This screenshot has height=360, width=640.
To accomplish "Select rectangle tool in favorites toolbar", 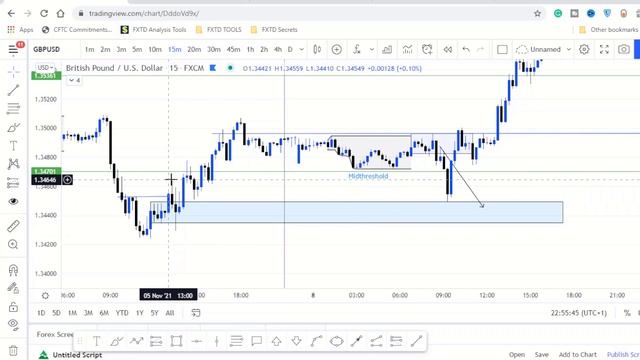I will click(x=176, y=341).
